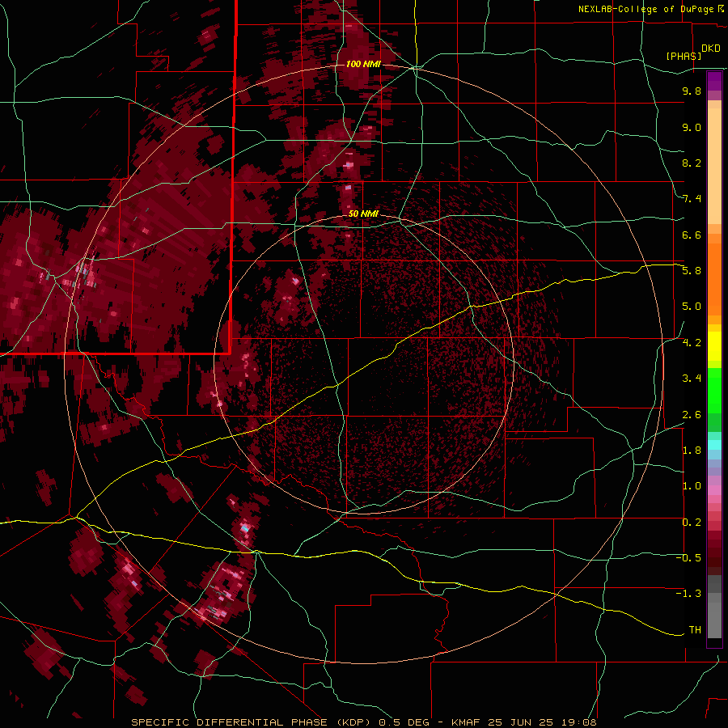The image size is (728, 728).
Task: Click the 25 JUN 25 19:08 timestamp
Action: click(x=542, y=722)
